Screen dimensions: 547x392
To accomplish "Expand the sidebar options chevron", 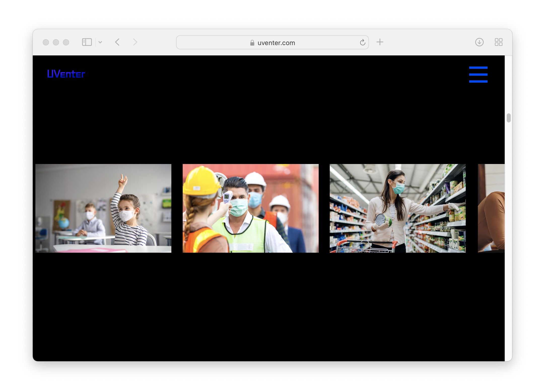I will tap(100, 42).
